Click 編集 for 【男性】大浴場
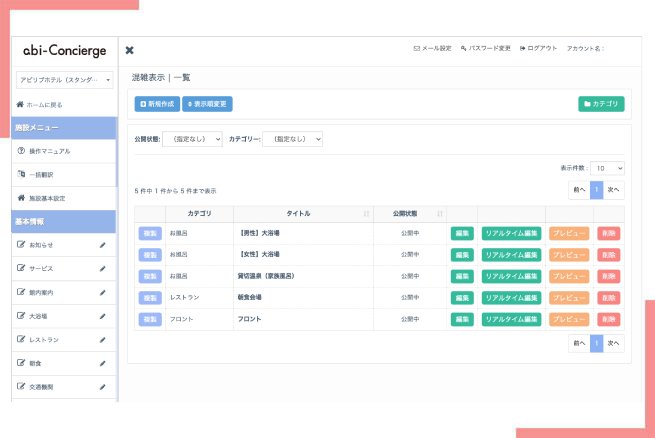Screen dimensions: 655x438 (x=462, y=233)
